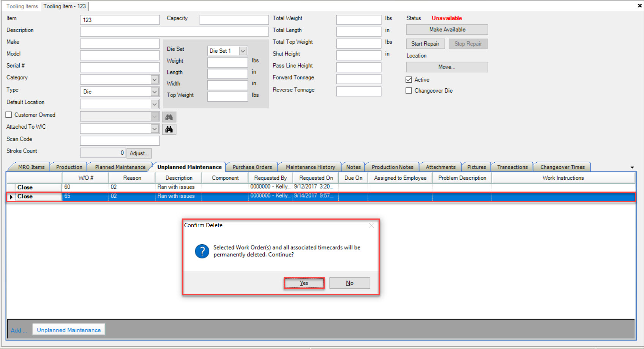Cancel deletion with the No button
The image size is (644, 349).
point(350,283)
